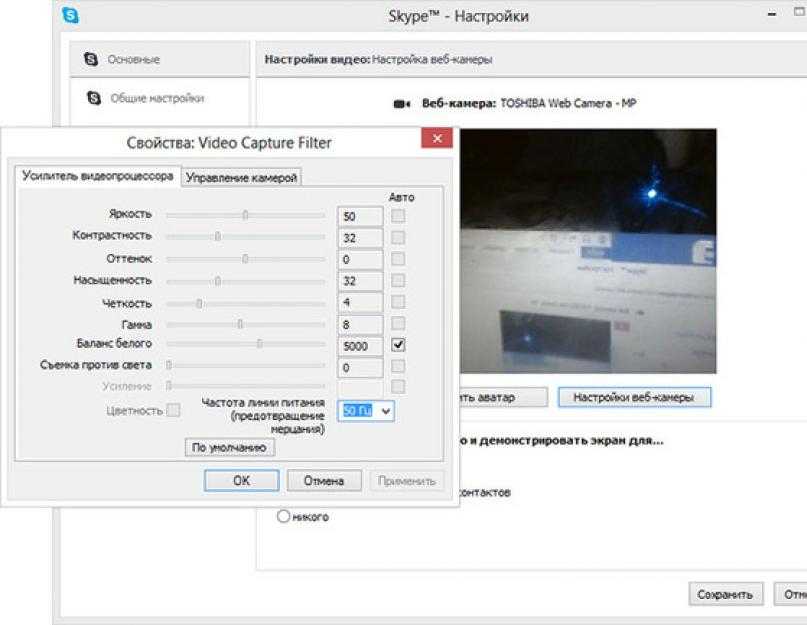Uncheck Auto for Баланс белого
This screenshot has height=625, width=807.
[398, 344]
